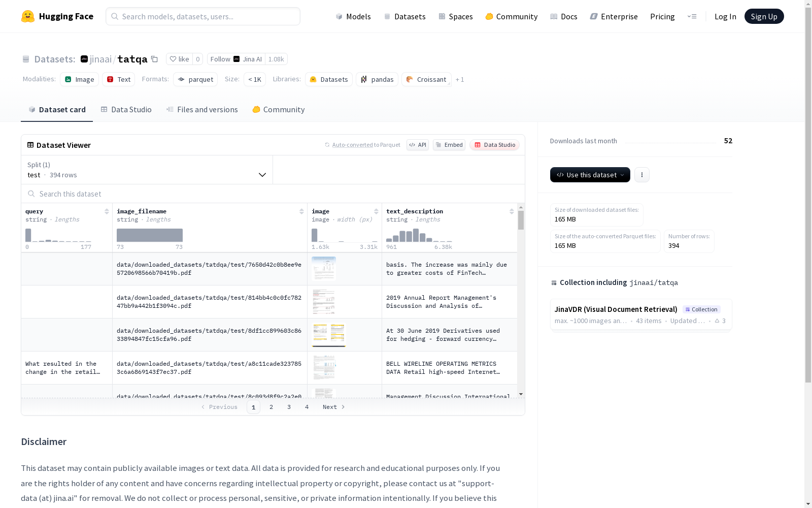Focus the Search this dataset field
Viewport: 812px width, 508px height.
(x=273, y=194)
